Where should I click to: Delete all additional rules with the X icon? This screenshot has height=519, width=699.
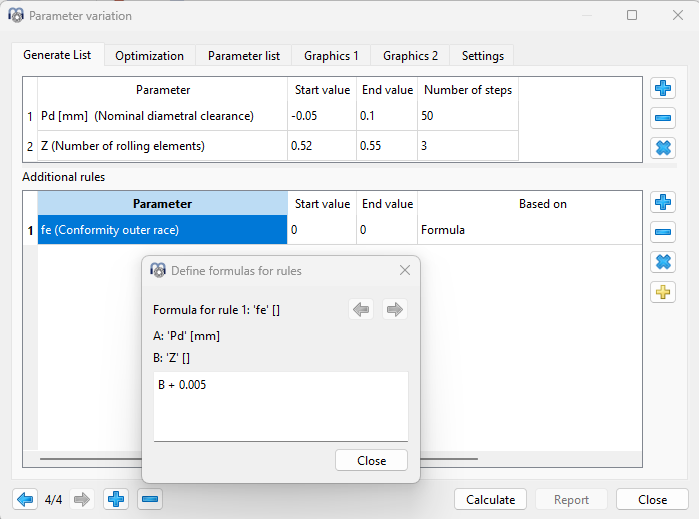662,262
